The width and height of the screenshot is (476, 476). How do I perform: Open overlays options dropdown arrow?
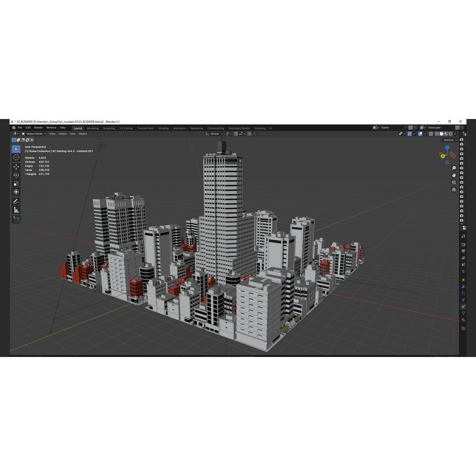pyautogui.click(x=425, y=134)
